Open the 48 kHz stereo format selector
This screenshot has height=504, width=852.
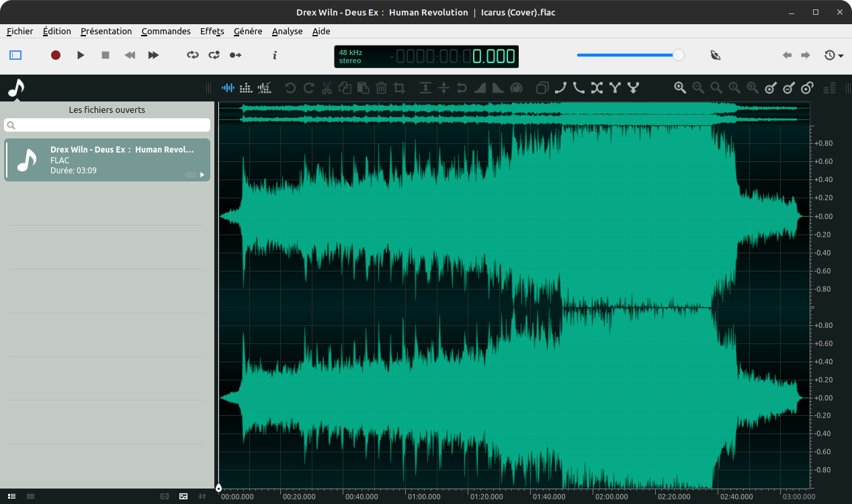click(x=350, y=56)
